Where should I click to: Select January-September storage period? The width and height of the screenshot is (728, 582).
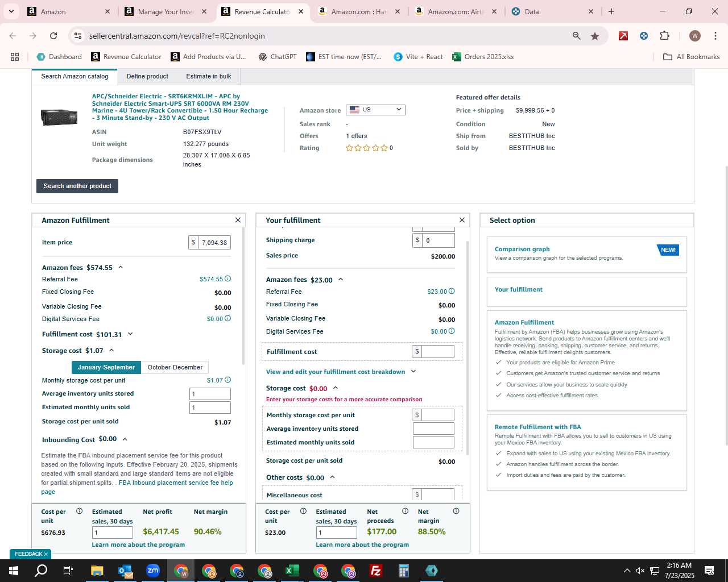pos(106,367)
